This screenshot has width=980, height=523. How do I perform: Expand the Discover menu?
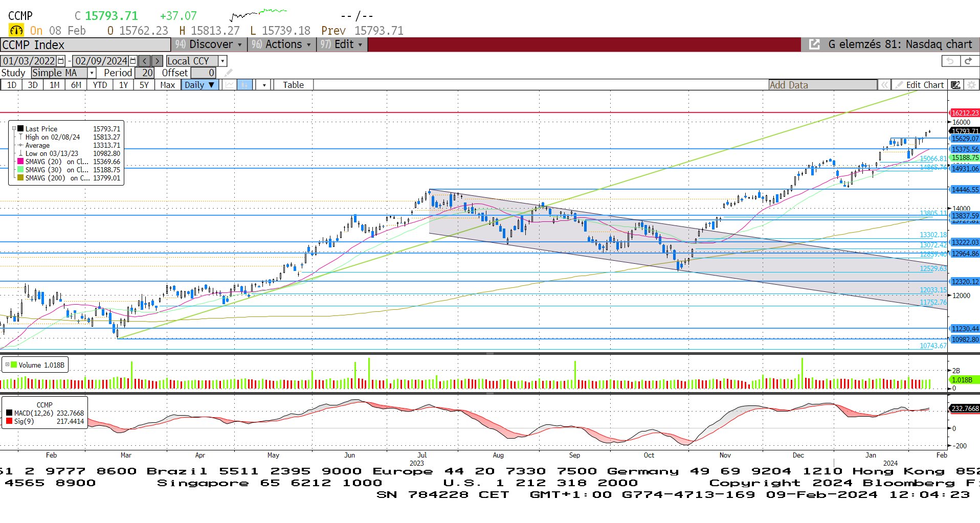209,44
